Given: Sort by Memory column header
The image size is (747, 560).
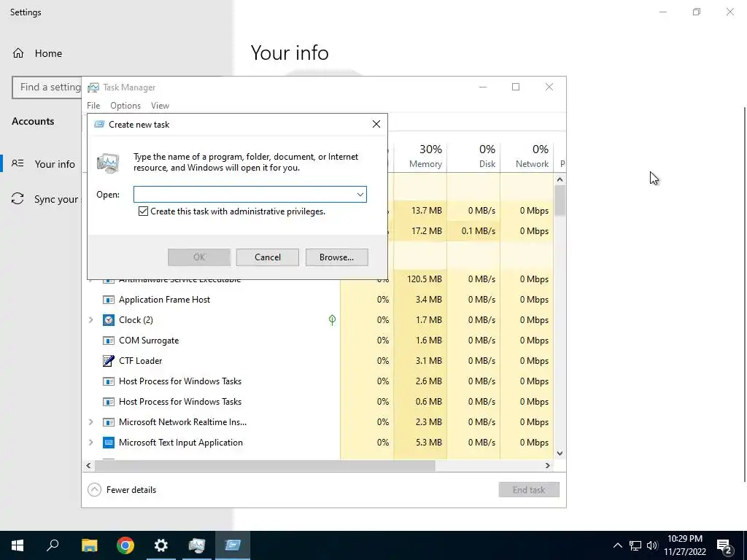Looking at the screenshot, I should 420,156.
